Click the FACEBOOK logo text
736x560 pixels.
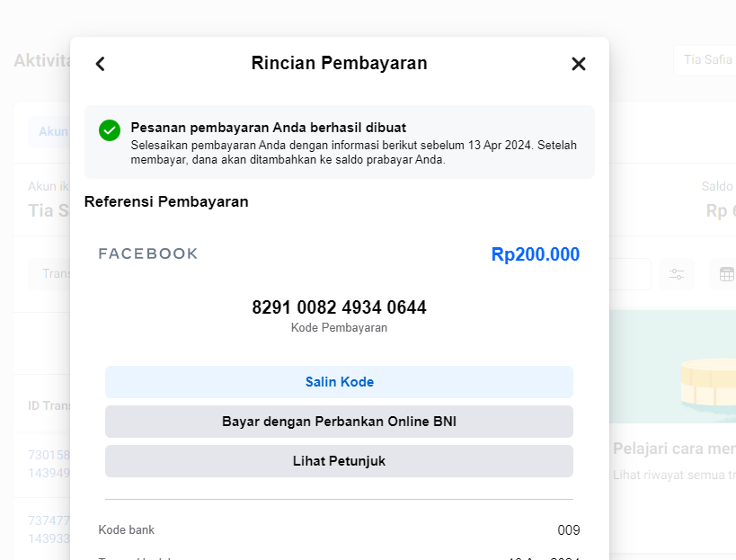point(148,253)
